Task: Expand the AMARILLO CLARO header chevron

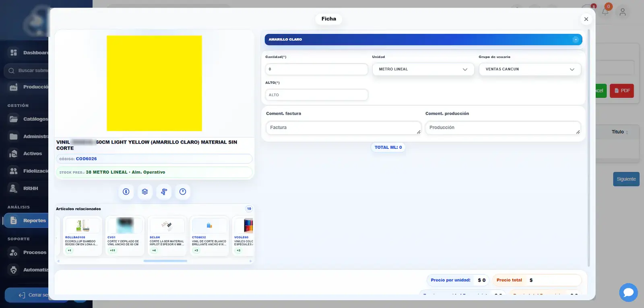Action: point(576,39)
